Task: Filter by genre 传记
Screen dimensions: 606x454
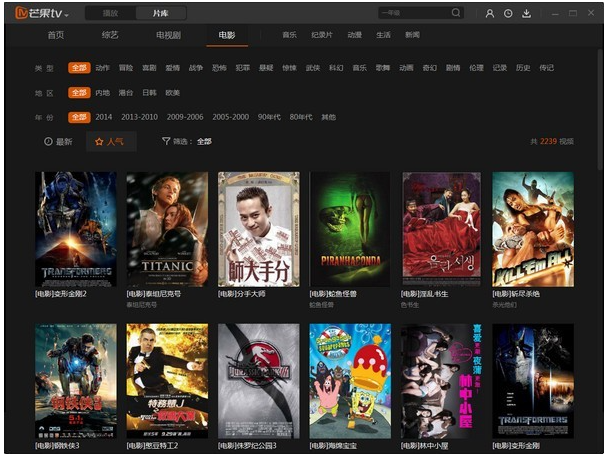Action: coord(546,68)
